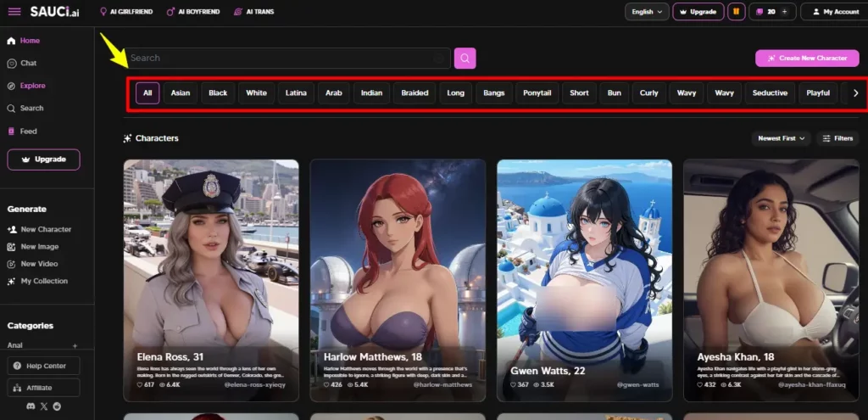868x420 pixels.
Task: Open the English language dropdown
Action: pyautogui.click(x=647, y=12)
